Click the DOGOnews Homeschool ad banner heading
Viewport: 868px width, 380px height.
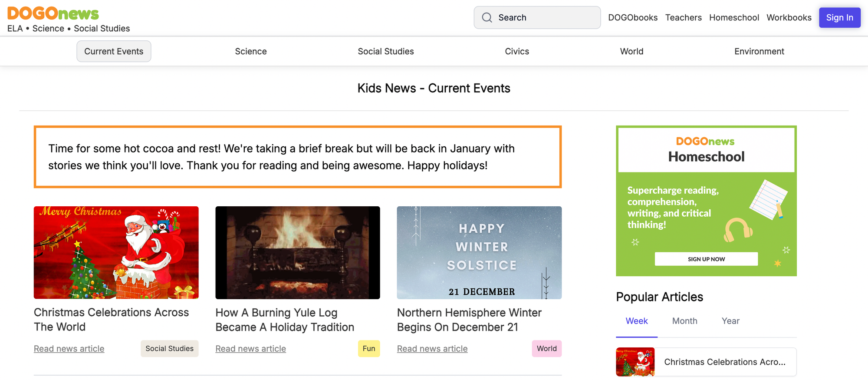(x=706, y=150)
